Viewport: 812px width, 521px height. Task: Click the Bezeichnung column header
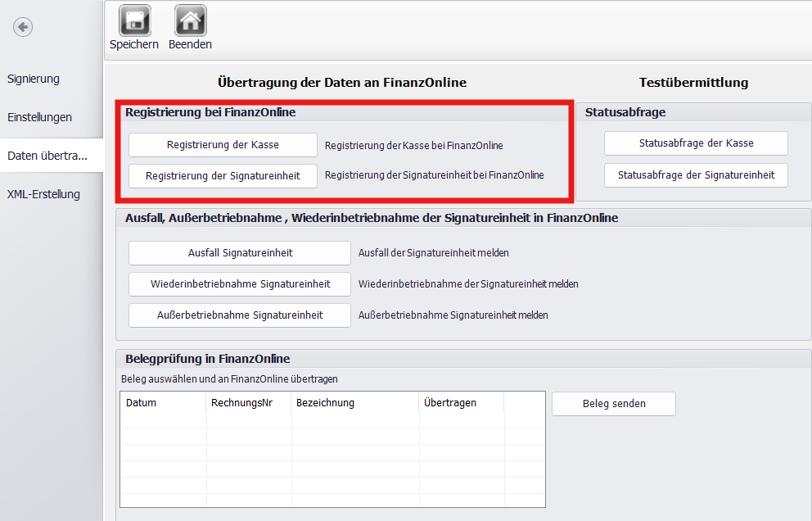[x=356, y=403]
